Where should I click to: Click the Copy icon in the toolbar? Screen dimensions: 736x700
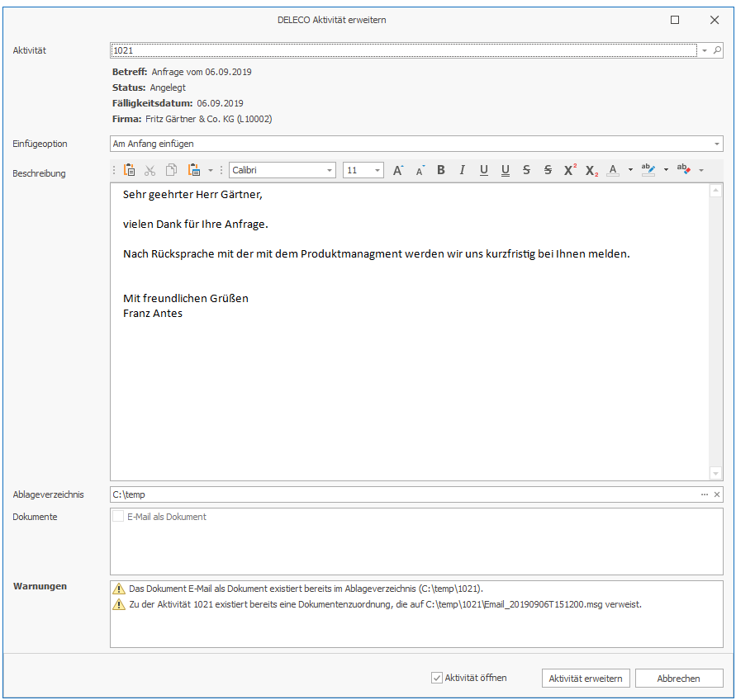(x=171, y=170)
